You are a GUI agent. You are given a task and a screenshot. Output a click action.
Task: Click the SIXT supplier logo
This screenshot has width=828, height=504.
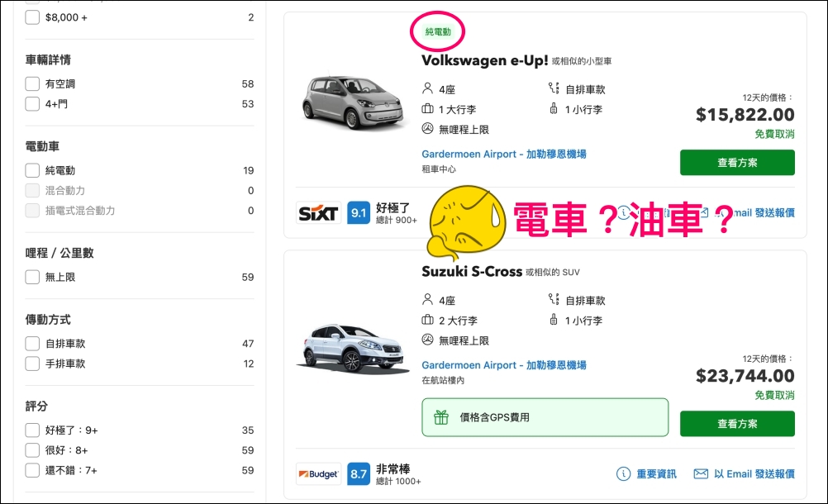coord(318,212)
